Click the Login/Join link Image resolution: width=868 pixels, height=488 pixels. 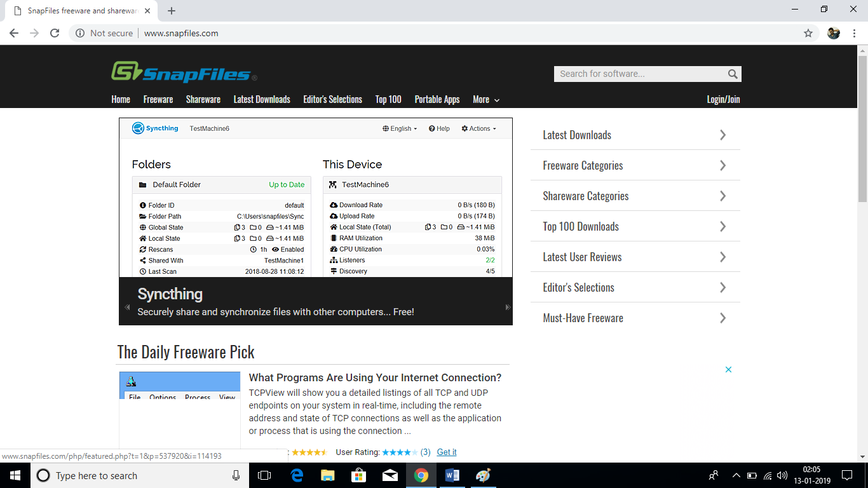click(x=723, y=100)
